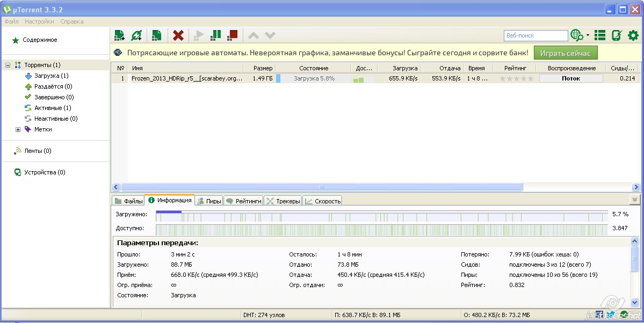Select the Frozen_2013_HDRip torrent row
The width and height of the screenshot is (644, 323).
[x=376, y=78]
